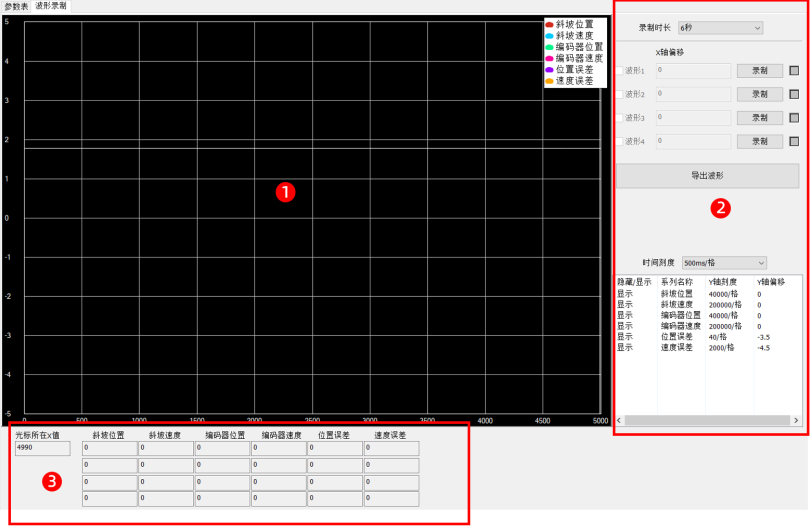Click the first-row 斜坡位置 value field
812x531 pixels.
coord(110,448)
